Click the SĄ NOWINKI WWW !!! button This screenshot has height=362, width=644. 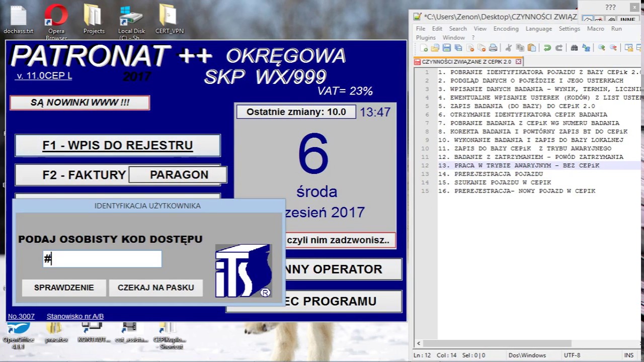pos(80,103)
